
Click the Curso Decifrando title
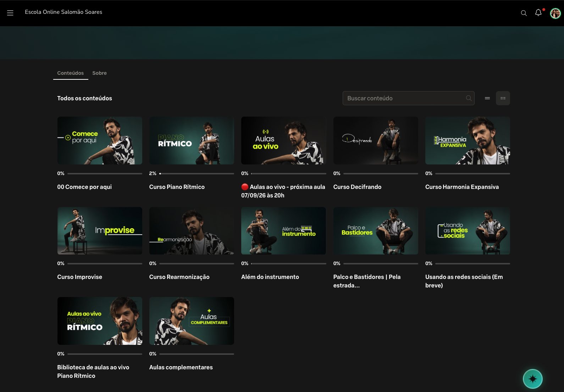357,187
